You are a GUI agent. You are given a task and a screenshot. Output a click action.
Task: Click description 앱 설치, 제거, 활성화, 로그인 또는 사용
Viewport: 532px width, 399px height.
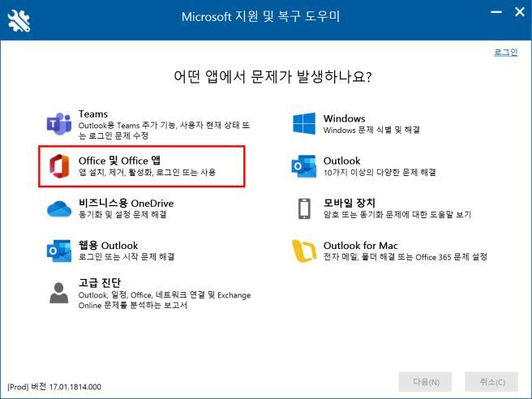[147, 173]
